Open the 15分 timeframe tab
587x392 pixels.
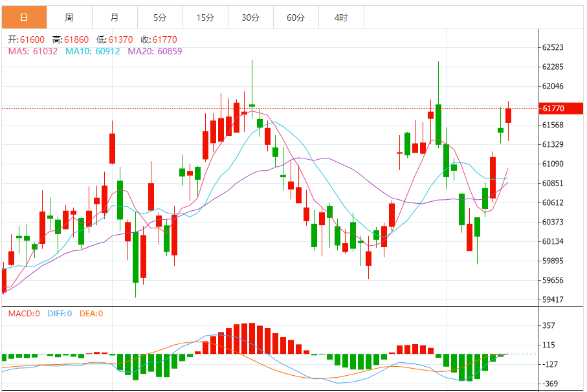tap(205, 17)
